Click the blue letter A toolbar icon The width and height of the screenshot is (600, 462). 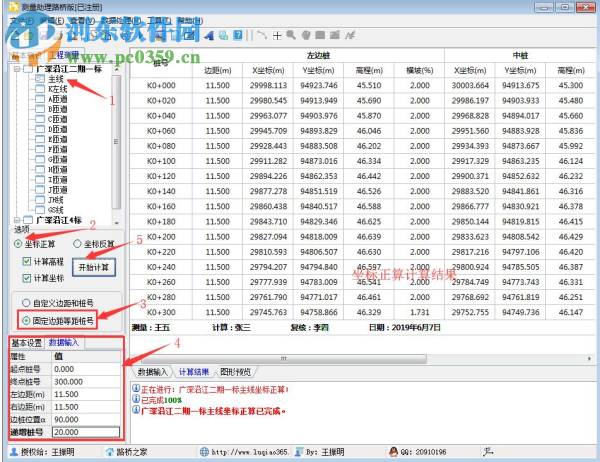pos(209,36)
